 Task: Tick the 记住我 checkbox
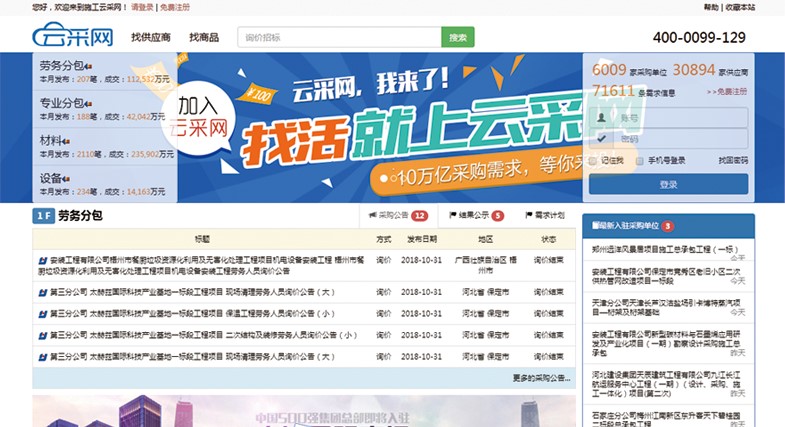tap(594, 160)
